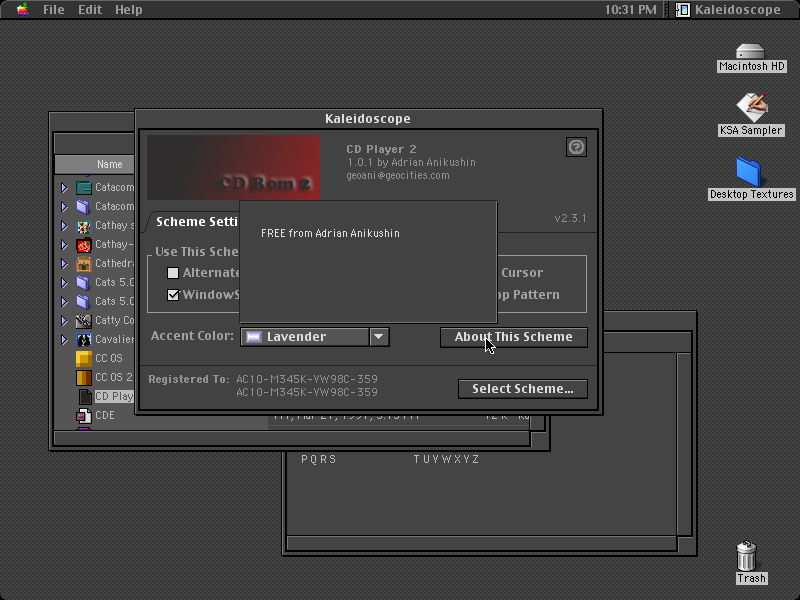Select the Cathay s scheme icon

(84, 226)
